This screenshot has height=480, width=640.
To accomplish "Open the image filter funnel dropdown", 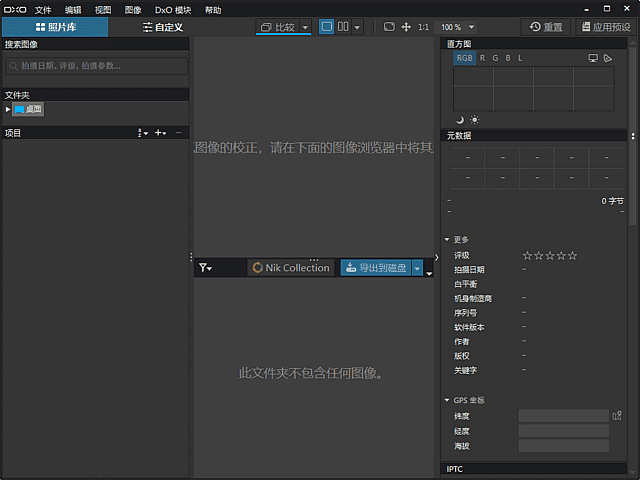I will pyautogui.click(x=205, y=268).
